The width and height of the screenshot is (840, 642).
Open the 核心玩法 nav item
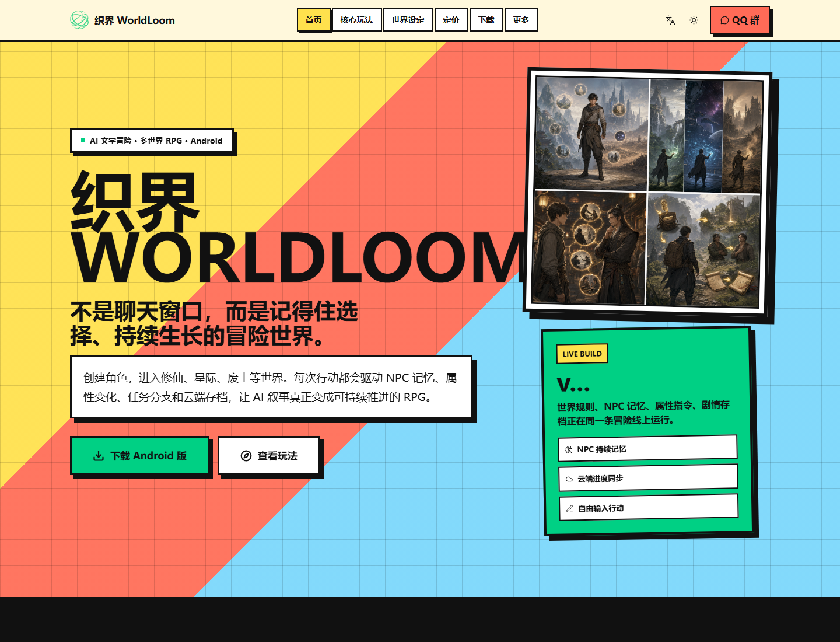tap(356, 20)
